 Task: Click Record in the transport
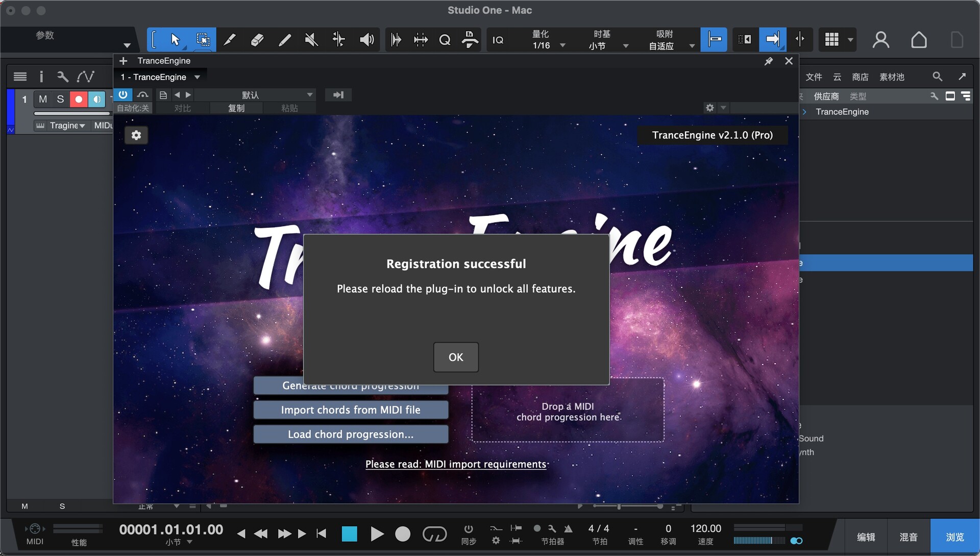(403, 534)
